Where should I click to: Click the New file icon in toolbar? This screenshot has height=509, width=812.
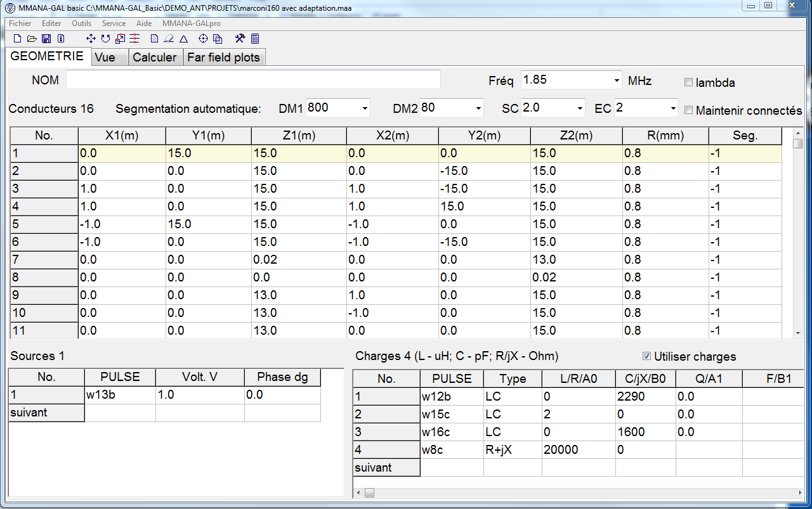pyautogui.click(x=18, y=39)
